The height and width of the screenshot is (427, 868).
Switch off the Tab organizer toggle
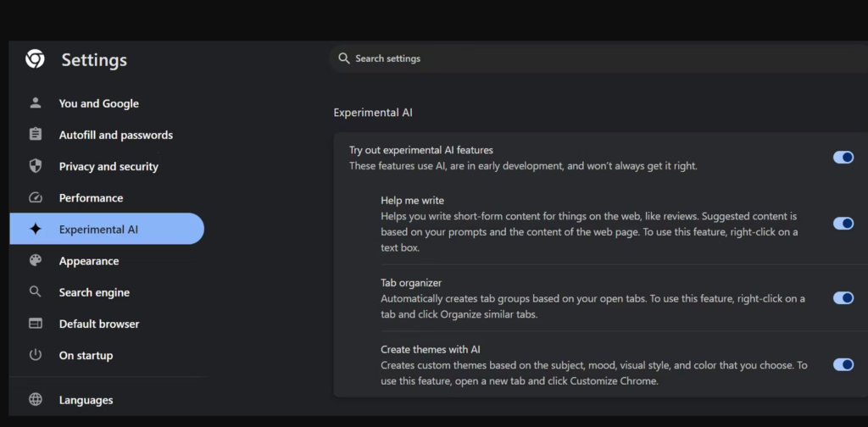coord(843,298)
